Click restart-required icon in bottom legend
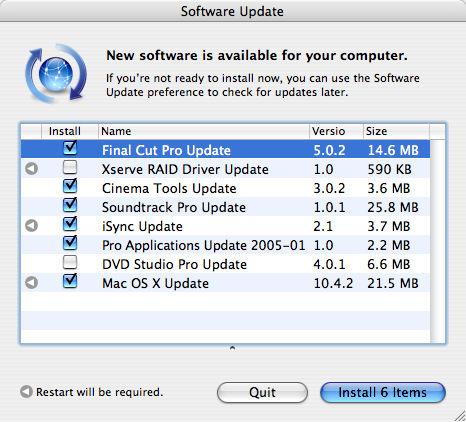Viewport: 466px width, 422px height. coord(26,392)
